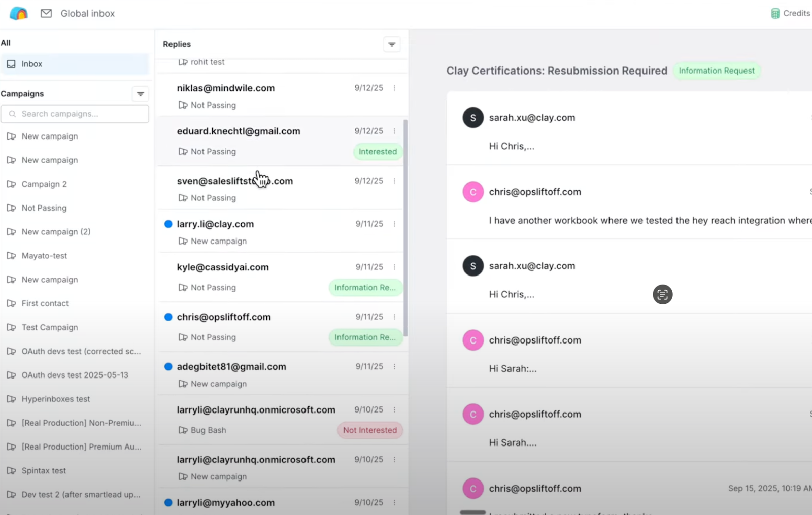Open the Credits indicator icon

pos(775,13)
